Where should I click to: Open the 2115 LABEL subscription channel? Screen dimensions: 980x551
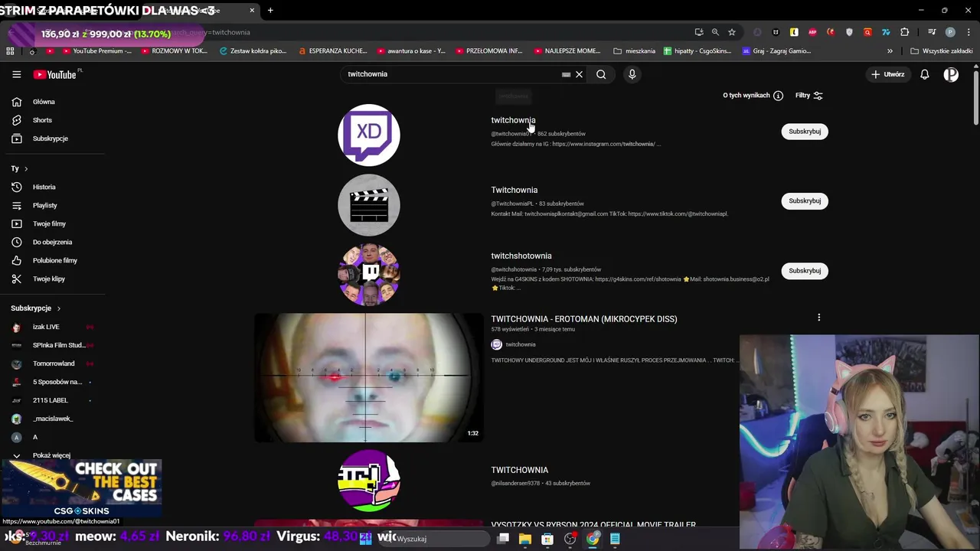pos(52,400)
